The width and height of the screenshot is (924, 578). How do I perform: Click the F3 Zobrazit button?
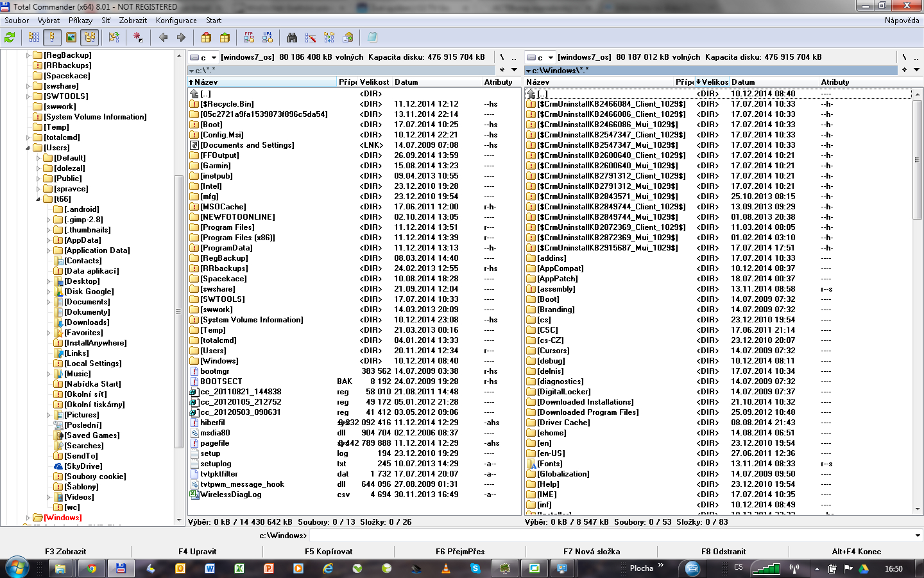pyautogui.click(x=65, y=552)
